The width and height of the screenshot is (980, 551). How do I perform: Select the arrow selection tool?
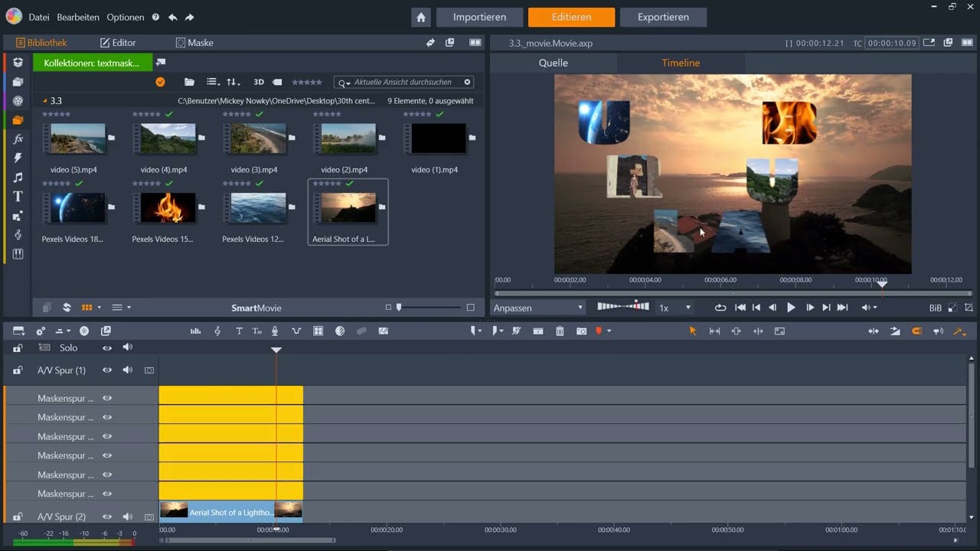(x=693, y=331)
